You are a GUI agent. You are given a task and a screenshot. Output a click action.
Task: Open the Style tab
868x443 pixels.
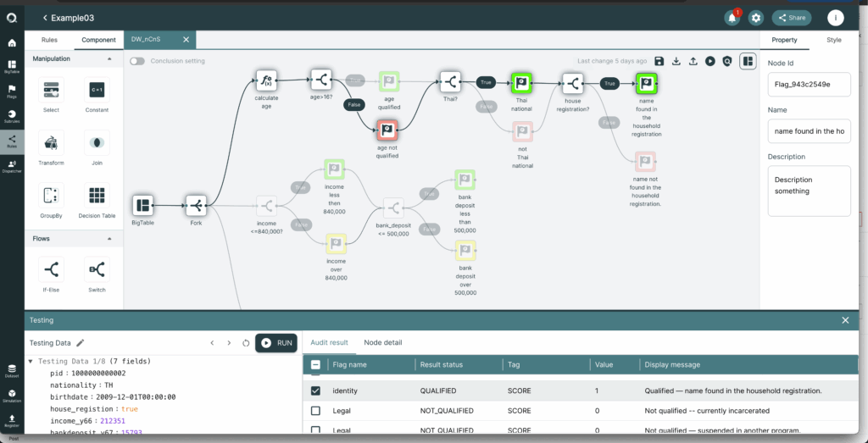834,40
